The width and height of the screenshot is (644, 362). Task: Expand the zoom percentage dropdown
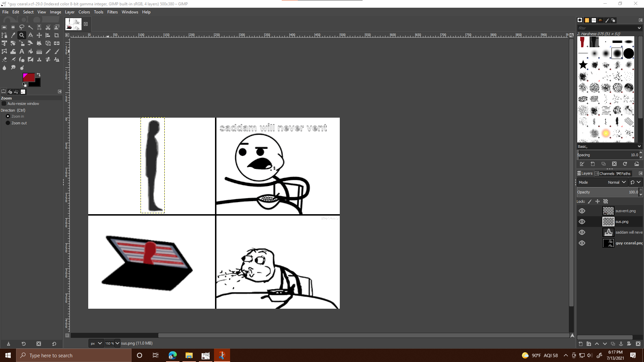click(117, 343)
